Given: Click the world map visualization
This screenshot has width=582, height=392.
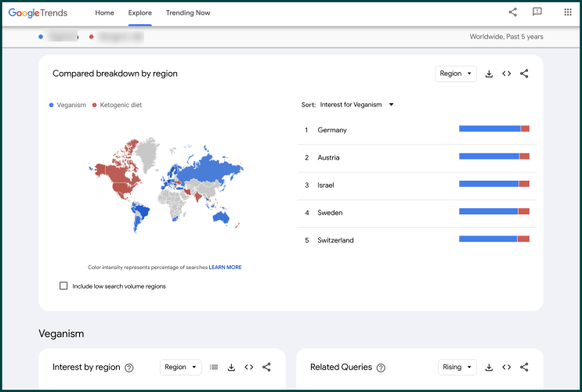Looking at the screenshot, I should click(x=166, y=185).
